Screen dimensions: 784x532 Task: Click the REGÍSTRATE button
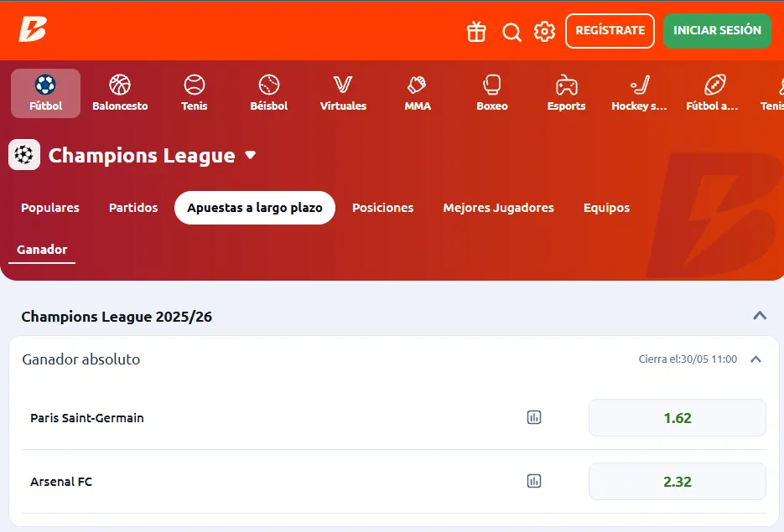(610, 31)
